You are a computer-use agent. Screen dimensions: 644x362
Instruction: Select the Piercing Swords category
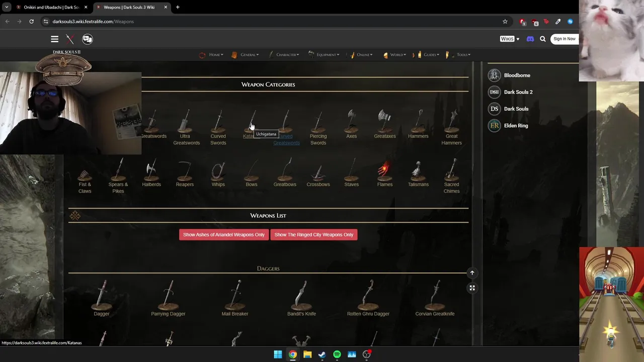(x=318, y=128)
